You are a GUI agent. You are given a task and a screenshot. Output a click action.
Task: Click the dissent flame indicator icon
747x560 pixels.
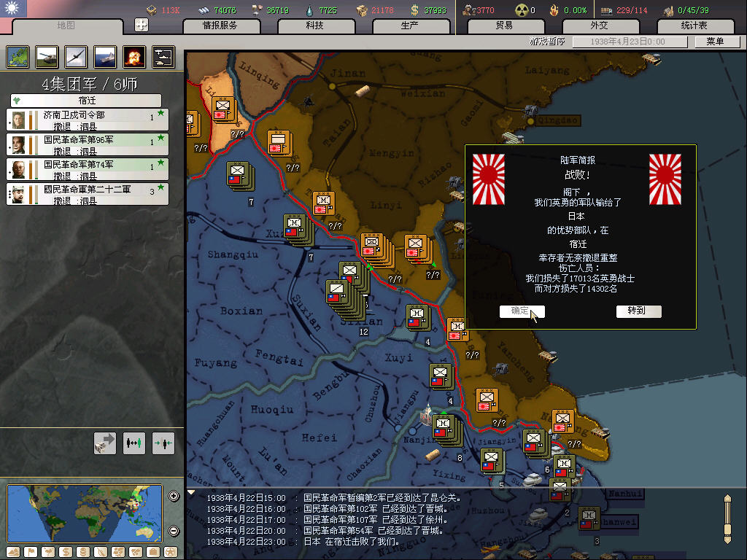[554, 10]
